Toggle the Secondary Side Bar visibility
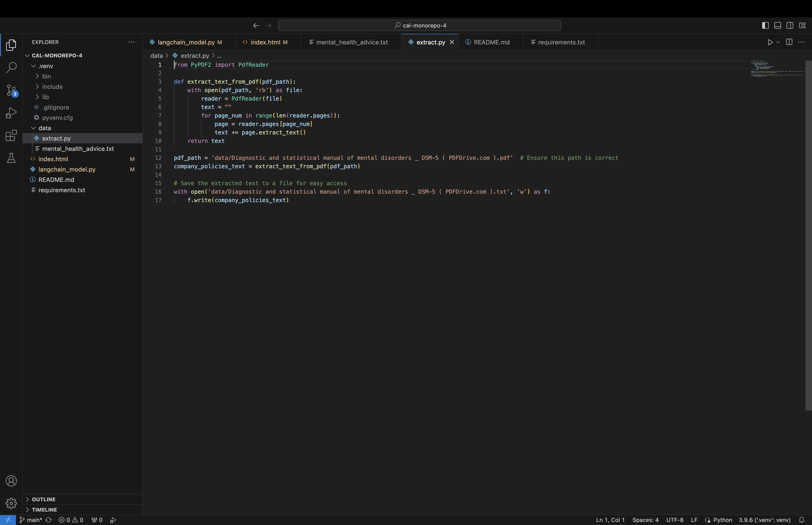 point(790,26)
